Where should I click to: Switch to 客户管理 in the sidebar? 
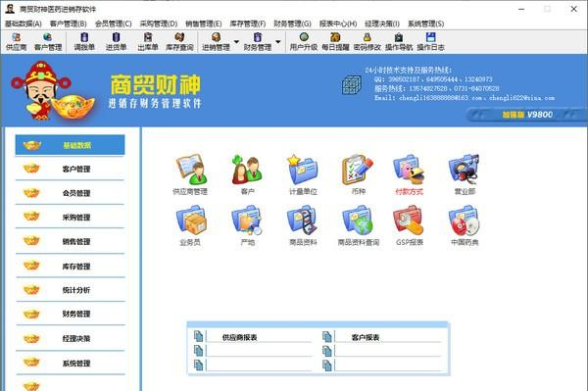tap(70, 169)
